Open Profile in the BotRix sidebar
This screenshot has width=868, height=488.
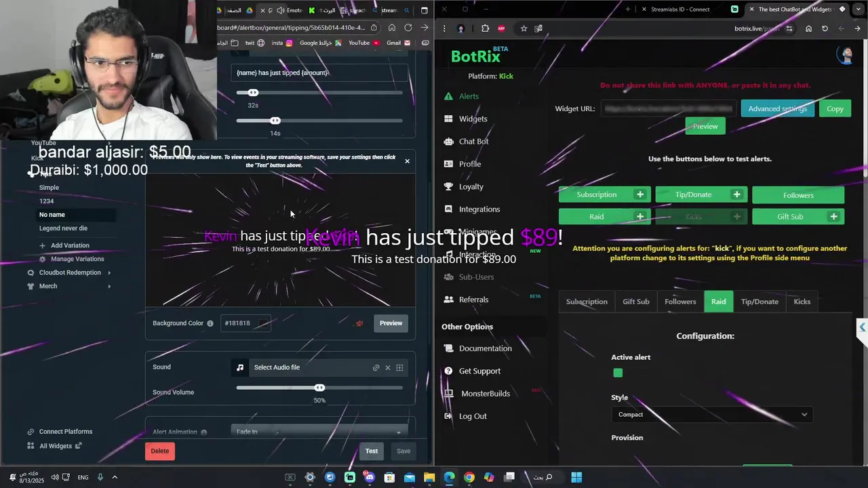[x=469, y=164]
